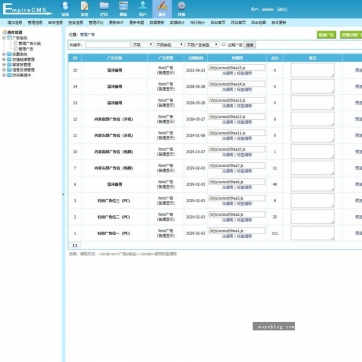The image size is (362, 362).
Task: Click the [退出] logout link
Action: point(282,9)
